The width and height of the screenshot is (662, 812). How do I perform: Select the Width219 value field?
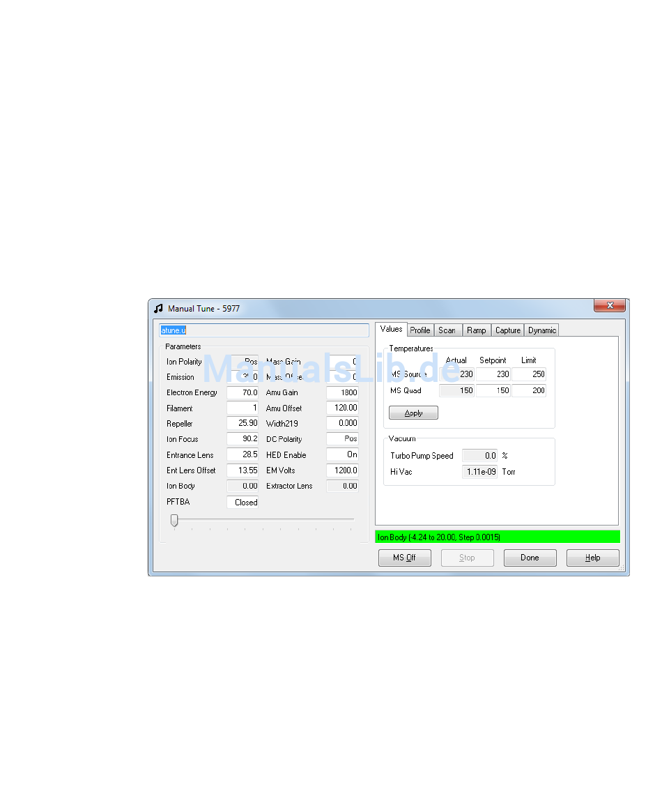[342, 423]
